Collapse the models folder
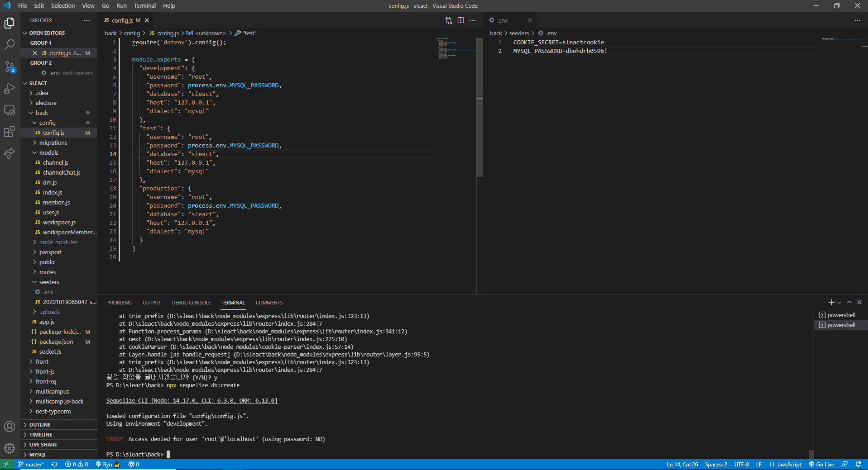This screenshot has width=868, height=470. tap(48, 153)
